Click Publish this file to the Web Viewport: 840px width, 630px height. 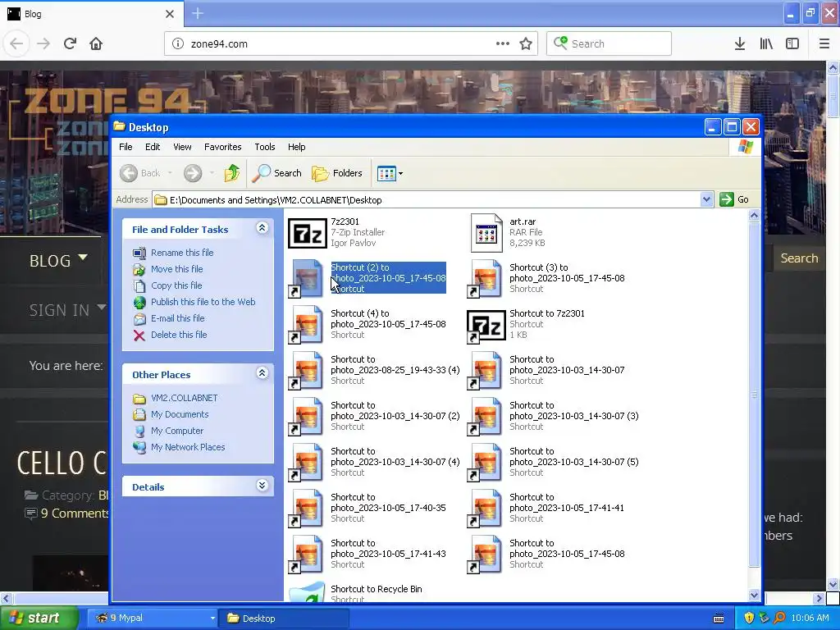click(203, 302)
